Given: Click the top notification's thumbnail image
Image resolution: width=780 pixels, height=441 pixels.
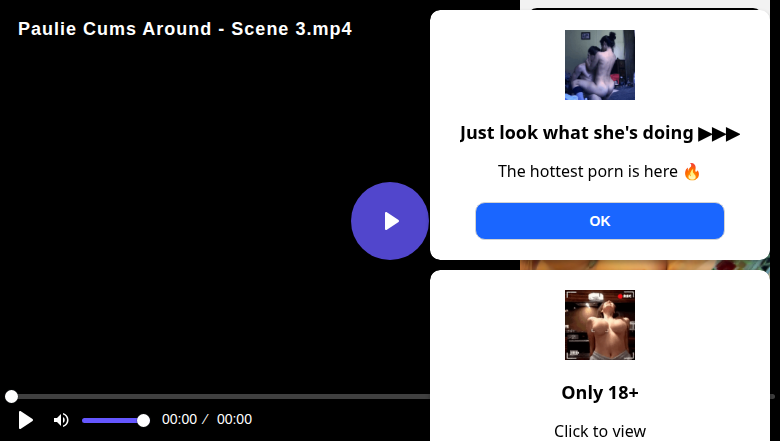Looking at the screenshot, I should 600,65.
